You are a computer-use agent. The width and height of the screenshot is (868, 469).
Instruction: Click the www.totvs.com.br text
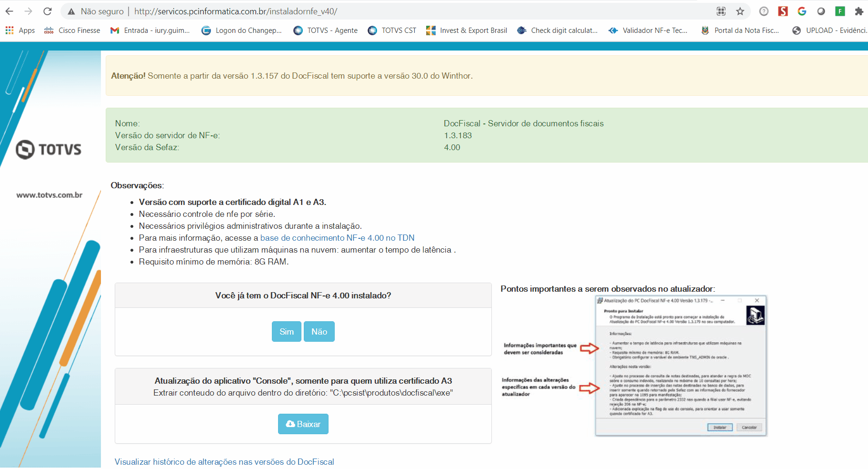[50, 195]
